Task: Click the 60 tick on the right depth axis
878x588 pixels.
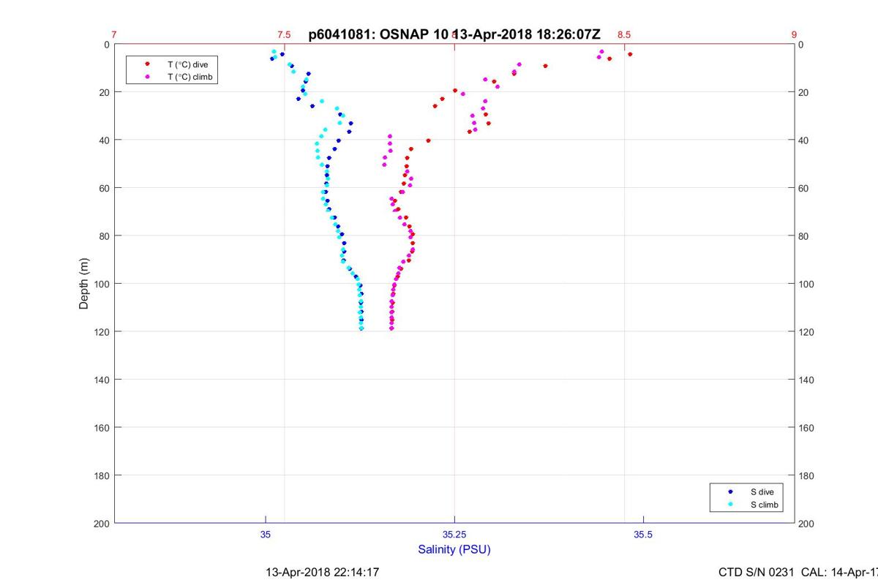Action: (803, 188)
